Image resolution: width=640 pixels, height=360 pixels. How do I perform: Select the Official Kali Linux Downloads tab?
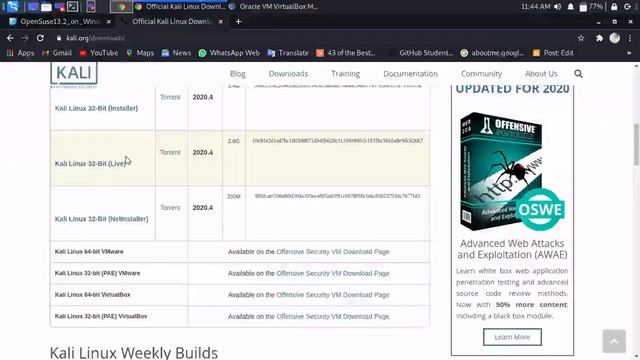(x=172, y=22)
